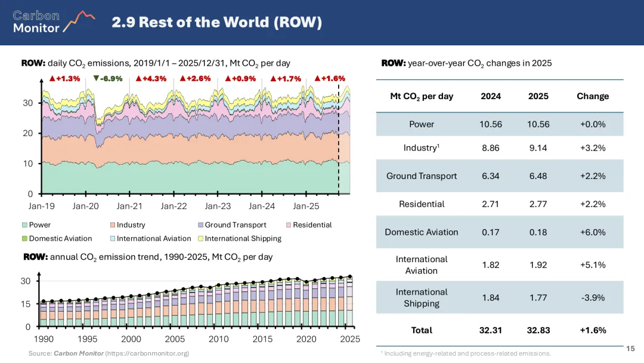
Task: Click the International Aviation legend swatch
Action: point(113,238)
